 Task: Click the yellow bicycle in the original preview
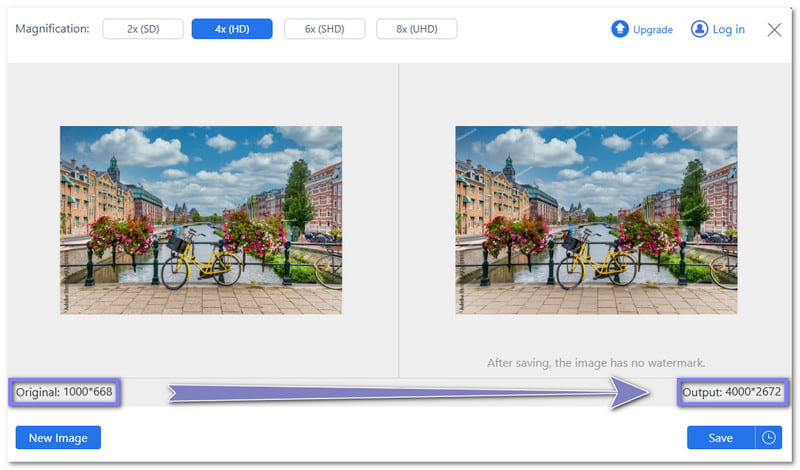200,263
